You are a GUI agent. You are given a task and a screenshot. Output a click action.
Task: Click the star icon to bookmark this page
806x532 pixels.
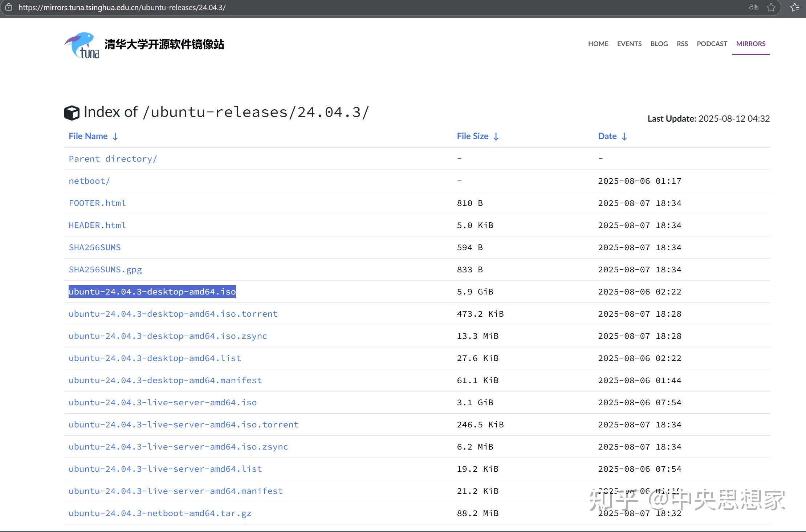coord(771,7)
